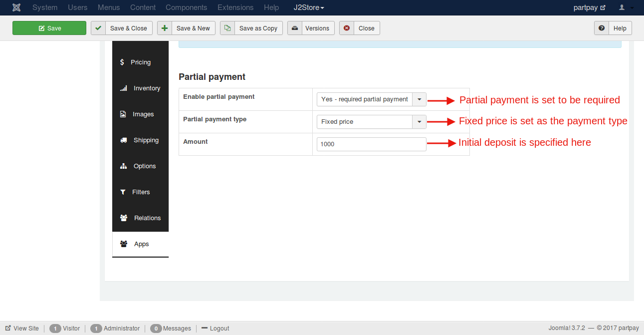Image resolution: width=644 pixels, height=335 pixels.
Task: Click the Images picture icon
Action: pos(123,114)
